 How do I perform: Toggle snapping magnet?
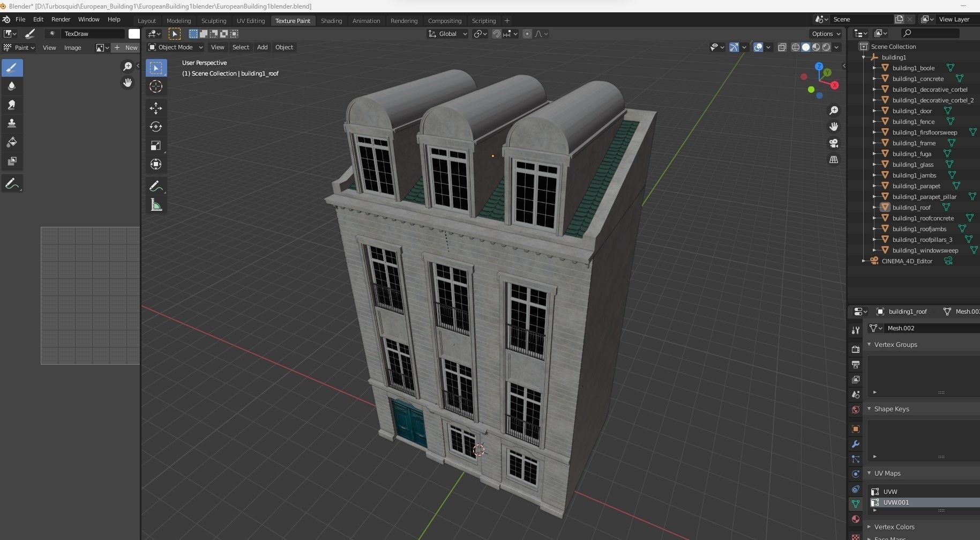[x=497, y=34]
